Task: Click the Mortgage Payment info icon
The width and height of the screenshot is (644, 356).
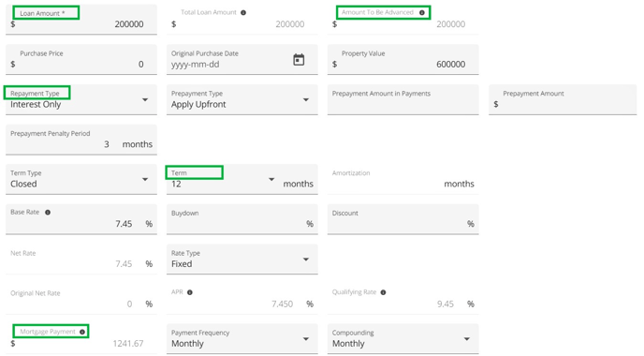Action: [x=82, y=332]
